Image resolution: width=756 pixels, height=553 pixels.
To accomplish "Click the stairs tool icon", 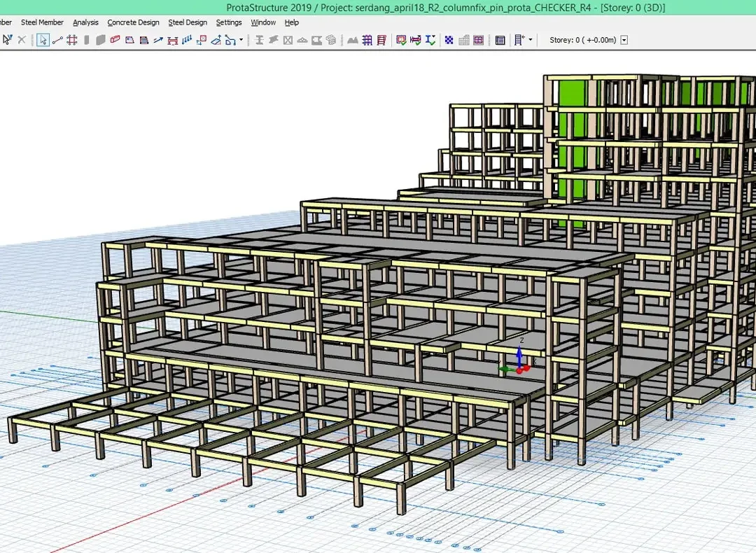I will pyautogui.click(x=143, y=40).
